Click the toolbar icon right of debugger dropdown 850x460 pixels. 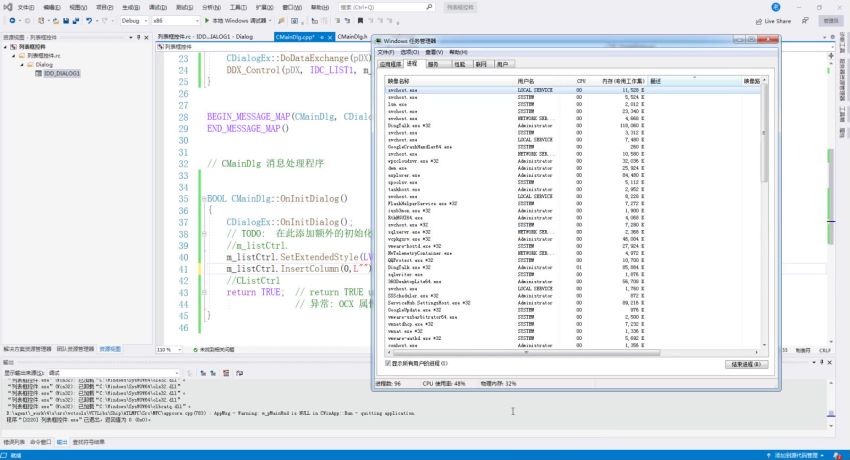tap(281, 21)
